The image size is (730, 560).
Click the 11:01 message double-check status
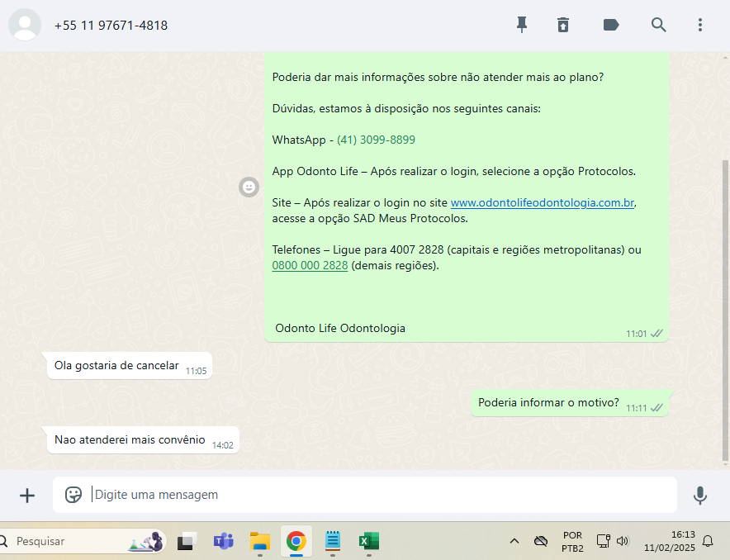[x=657, y=334]
